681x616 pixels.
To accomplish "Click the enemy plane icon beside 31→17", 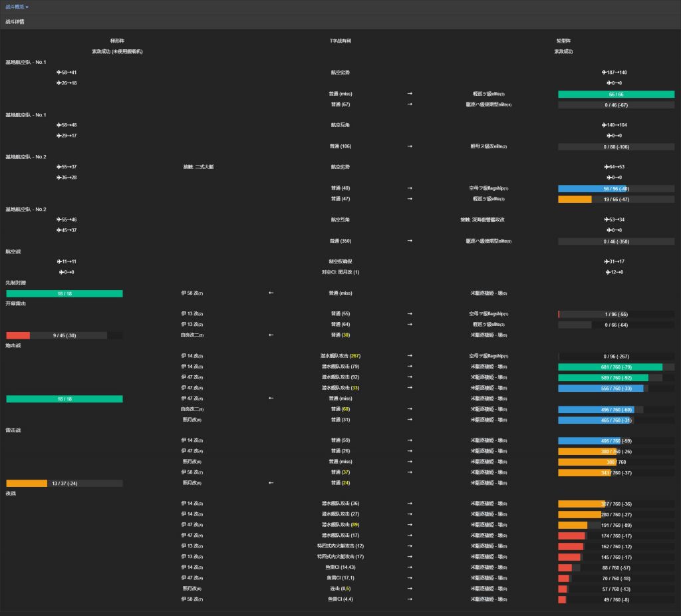I will click(607, 261).
